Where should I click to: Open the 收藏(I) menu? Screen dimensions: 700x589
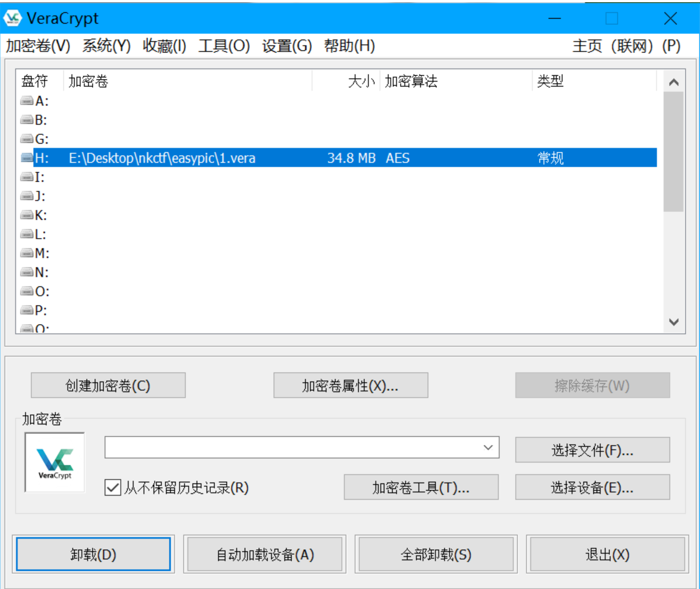(x=165, y=46)
